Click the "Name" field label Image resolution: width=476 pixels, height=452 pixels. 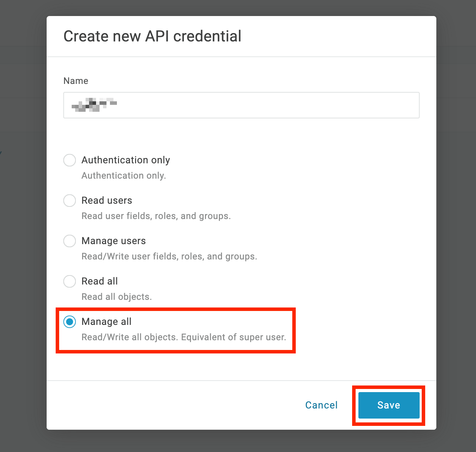(x=76, y=81)
